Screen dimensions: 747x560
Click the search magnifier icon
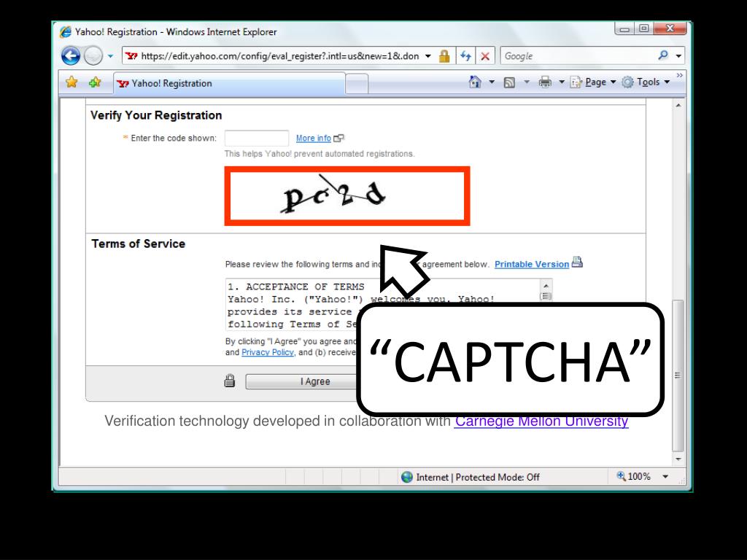pos(663,55)
